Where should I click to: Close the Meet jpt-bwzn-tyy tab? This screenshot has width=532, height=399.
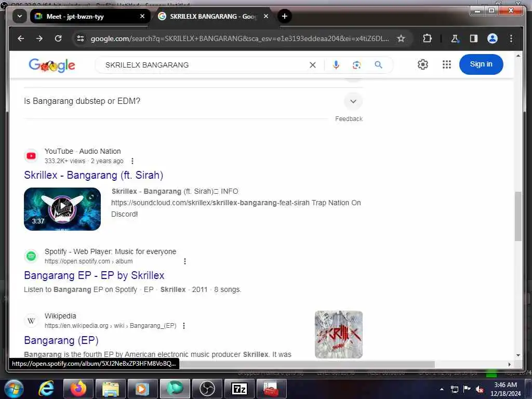coord(142,16)
